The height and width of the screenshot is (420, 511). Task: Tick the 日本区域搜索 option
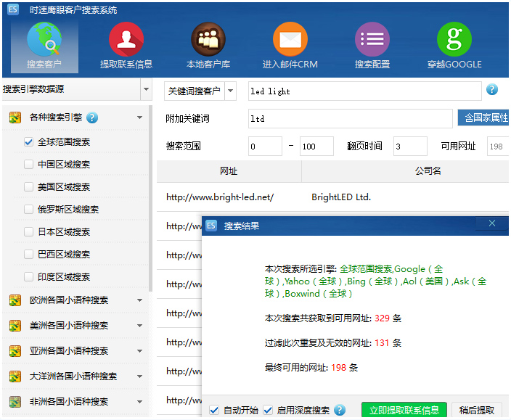[29, 232]
